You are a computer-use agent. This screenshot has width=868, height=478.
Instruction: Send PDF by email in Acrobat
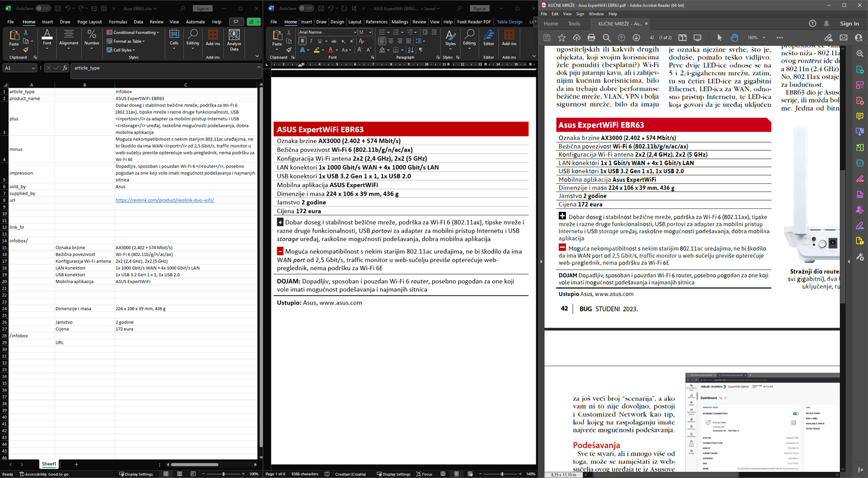(x=844, y=37)
